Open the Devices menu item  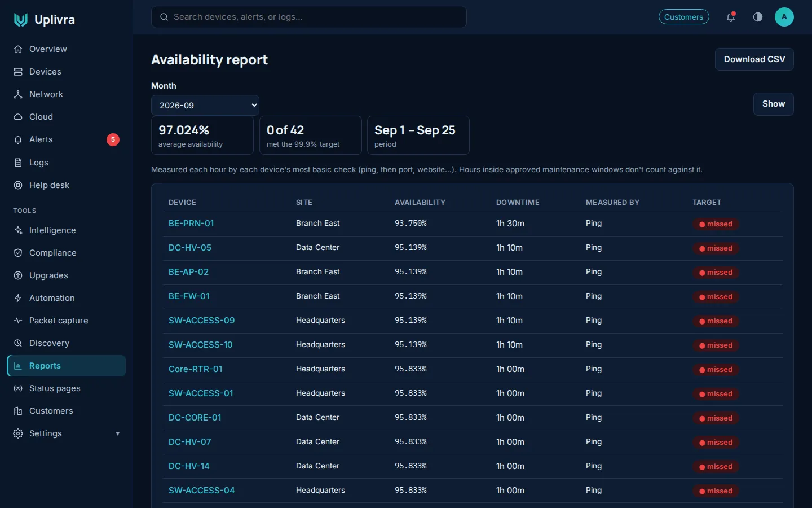(x=66, y=72)
